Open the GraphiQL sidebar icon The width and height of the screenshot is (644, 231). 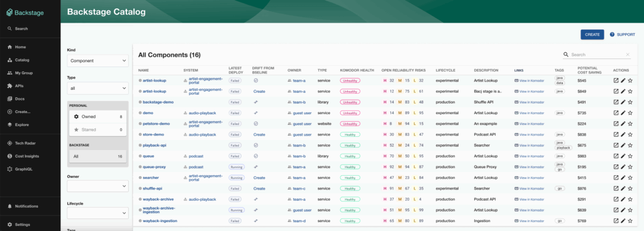9,169
